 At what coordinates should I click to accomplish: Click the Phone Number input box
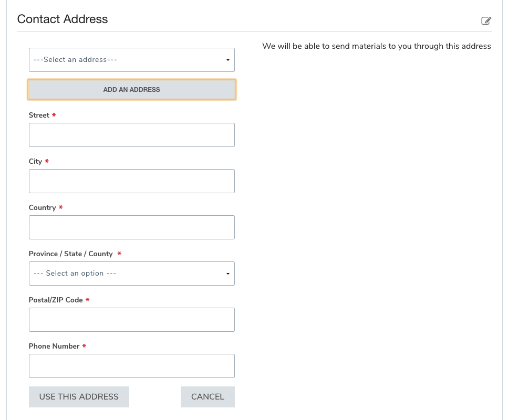131,366
